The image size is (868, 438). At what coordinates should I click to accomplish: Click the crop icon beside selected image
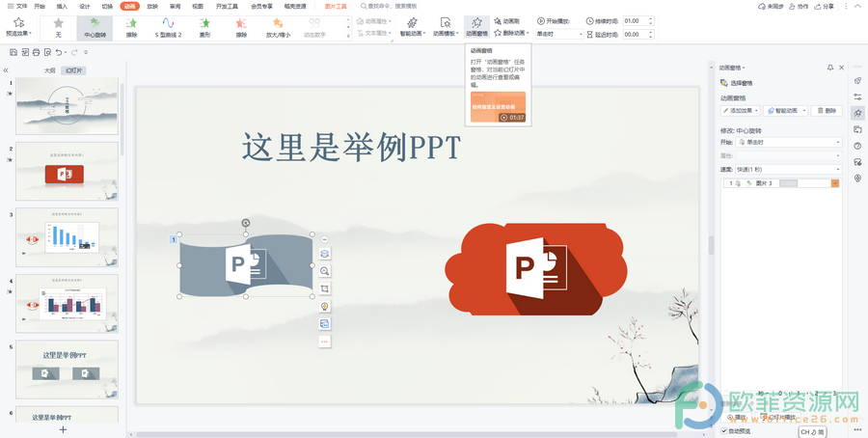[x=325, y=288]
